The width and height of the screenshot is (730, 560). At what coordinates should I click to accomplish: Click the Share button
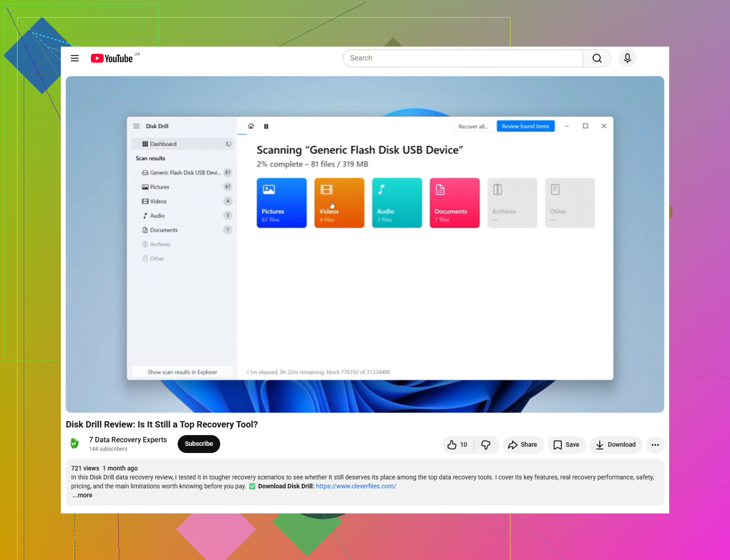coord(523,445)
